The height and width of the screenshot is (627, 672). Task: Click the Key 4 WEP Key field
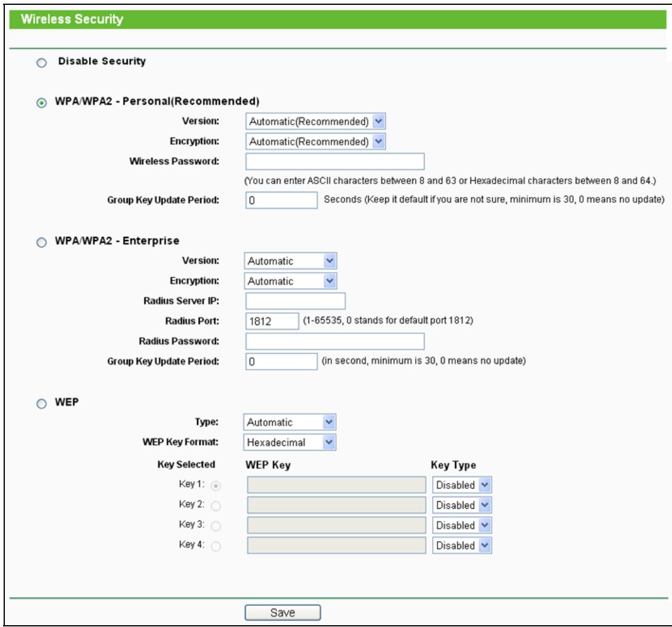pyautogui.click(x=336, y=545)
